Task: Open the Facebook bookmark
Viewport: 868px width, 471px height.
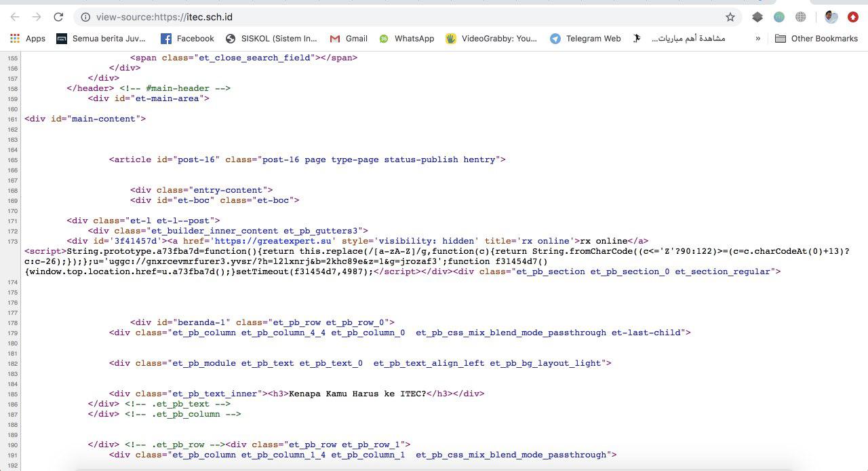Action: pos(187,39)
